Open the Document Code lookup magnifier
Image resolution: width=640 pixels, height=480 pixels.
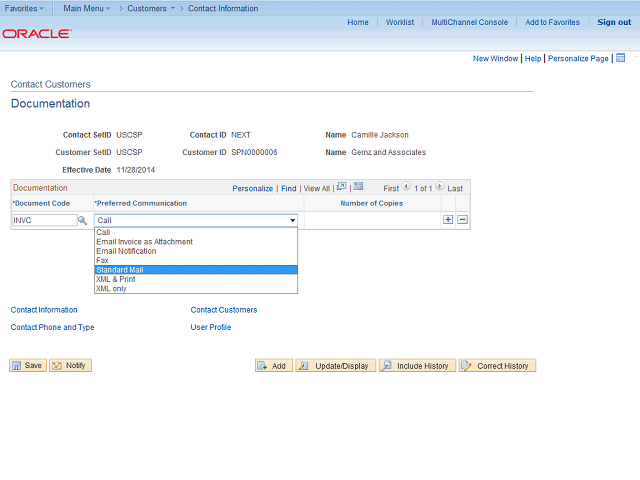click(82, 220)
